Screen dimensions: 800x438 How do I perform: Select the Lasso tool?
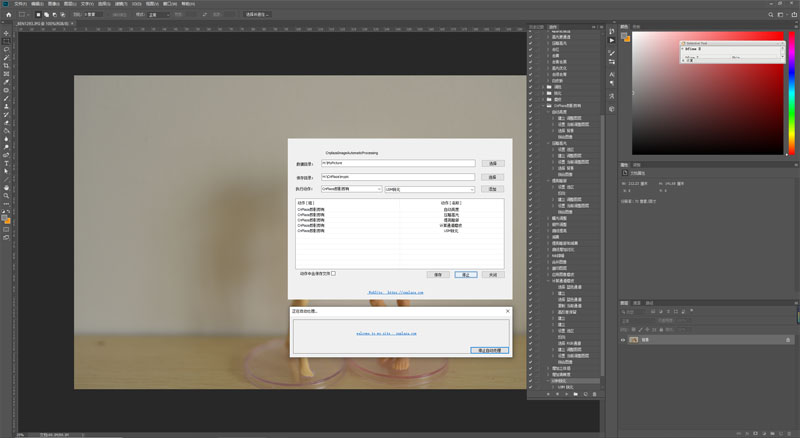[x=7, y=48]
